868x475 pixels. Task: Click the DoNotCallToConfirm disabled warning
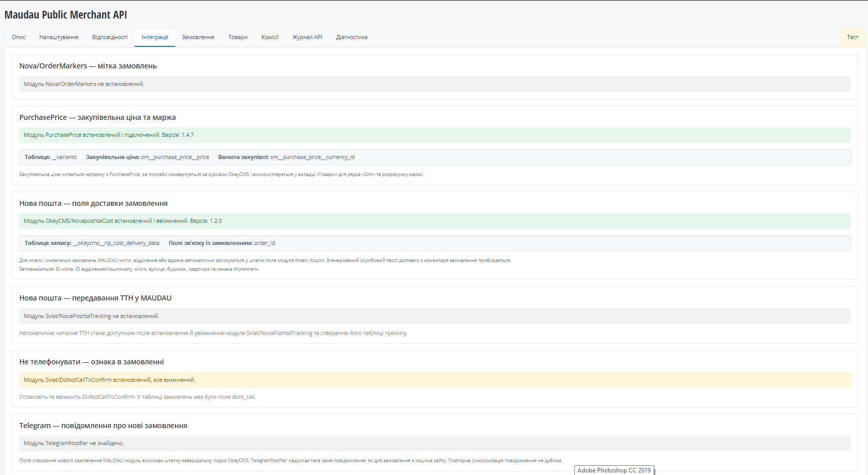click(435, 380)
